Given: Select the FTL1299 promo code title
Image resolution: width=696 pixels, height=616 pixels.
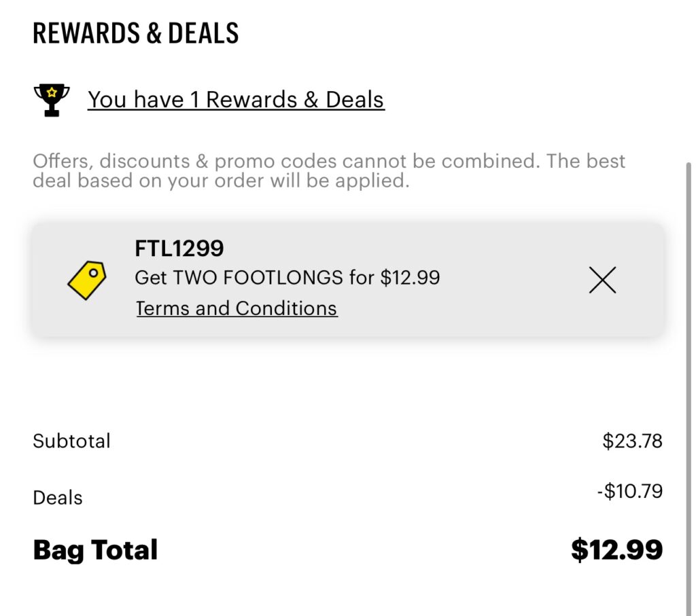Looking at the screenshot, I should tap(179, 249).
